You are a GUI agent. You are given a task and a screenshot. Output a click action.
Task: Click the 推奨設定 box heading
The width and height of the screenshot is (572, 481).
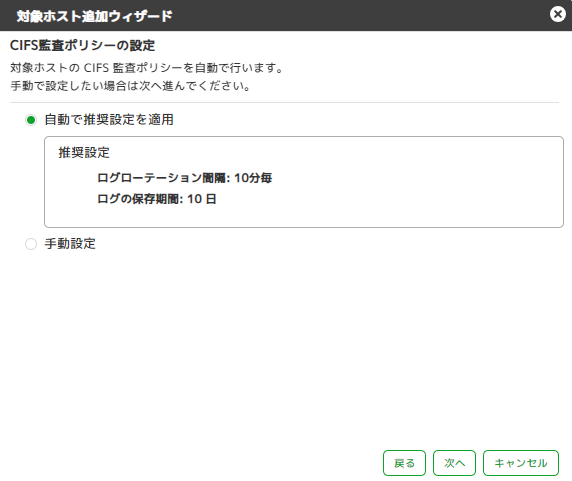pyautogui.click(x=84, y=152)
